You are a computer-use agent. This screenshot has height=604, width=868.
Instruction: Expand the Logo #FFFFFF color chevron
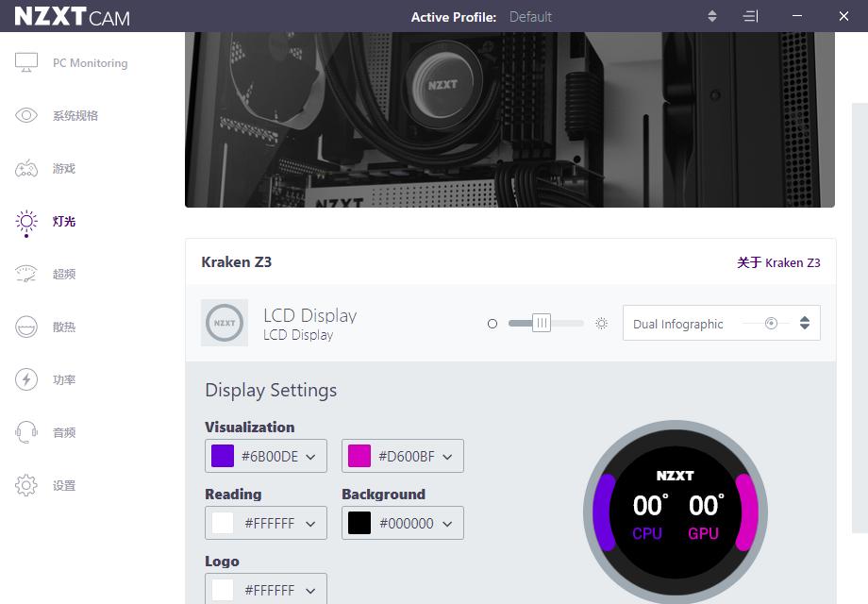pyautogui.click(x=310, y=591)
